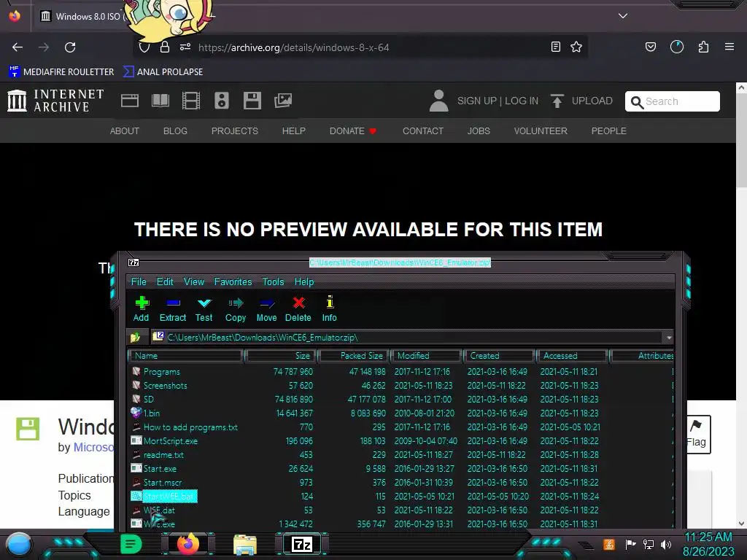This screenshot has width=747, height=560.
Task: Click the volume speaker tray icon
Action: point(666,544)
